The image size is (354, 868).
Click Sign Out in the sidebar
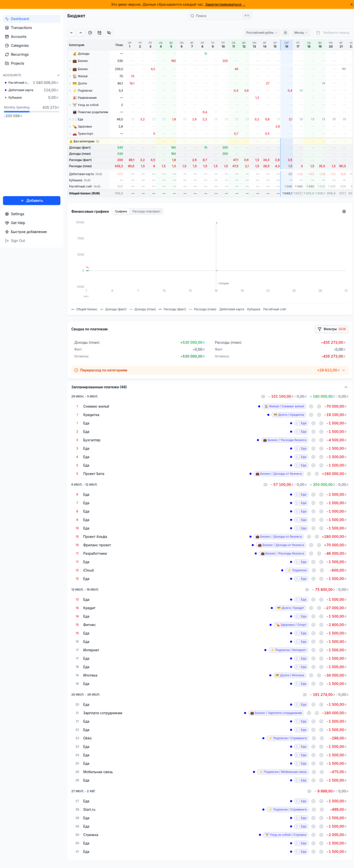point(31,241)
